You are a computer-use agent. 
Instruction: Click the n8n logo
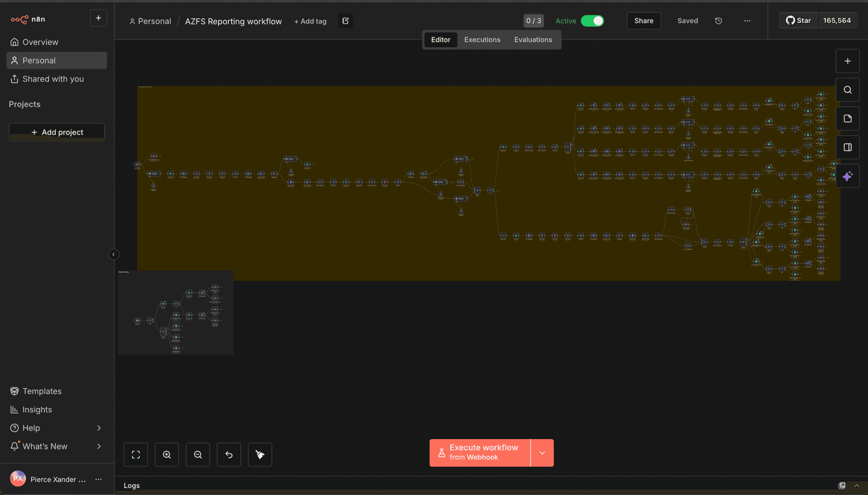[x=28, y=19]
